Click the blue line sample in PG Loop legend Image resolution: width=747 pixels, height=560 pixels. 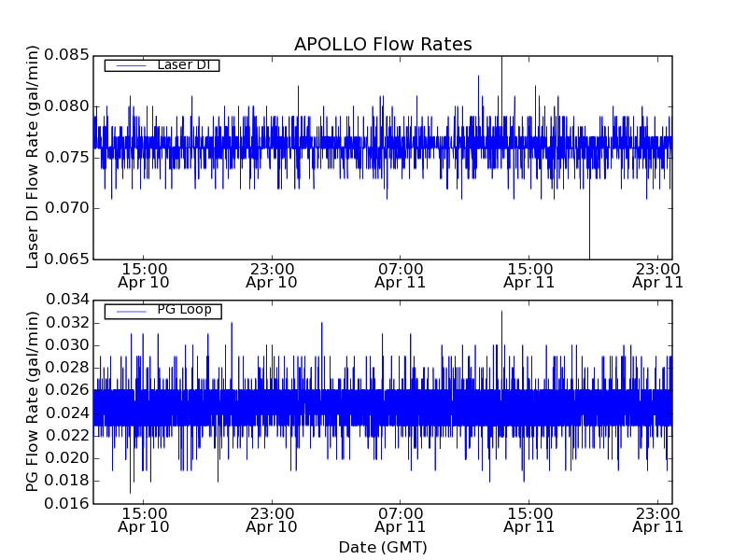pos(132,312)
